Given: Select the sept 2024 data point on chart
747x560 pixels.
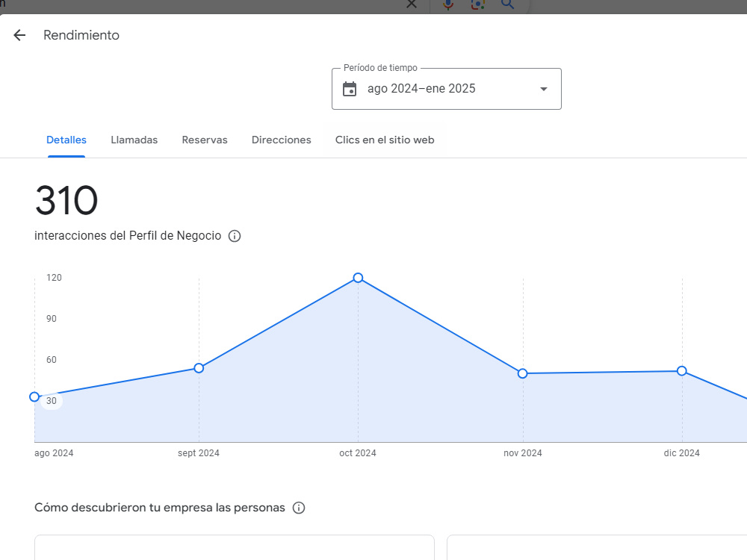Looking at the screenshot, I should (x=199, y=368).
